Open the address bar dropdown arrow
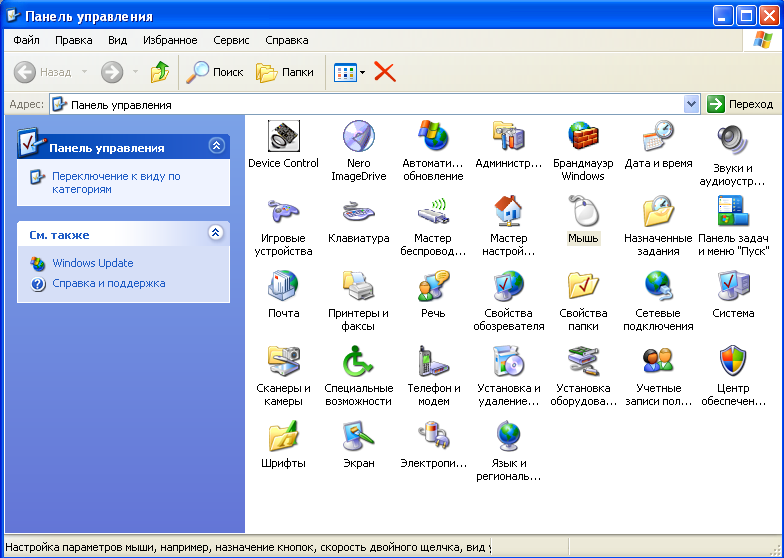The width and height of the screenshot is (784, 558). tap(692, 104)
